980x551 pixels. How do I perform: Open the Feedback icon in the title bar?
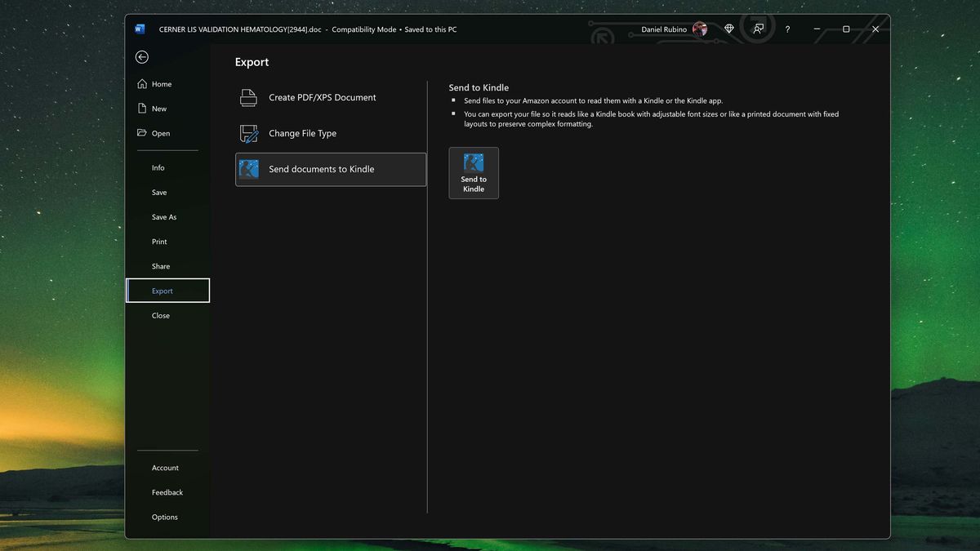point(758,28)
